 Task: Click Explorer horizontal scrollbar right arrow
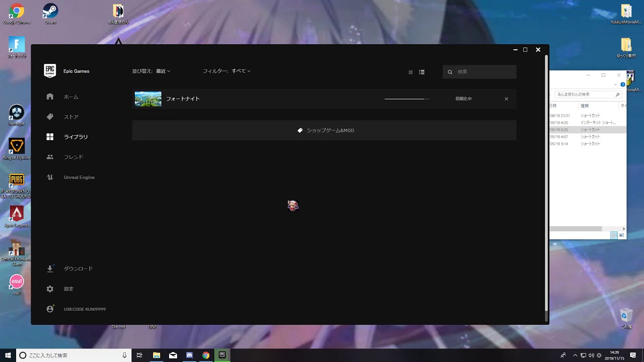click(x=623, y=229)
